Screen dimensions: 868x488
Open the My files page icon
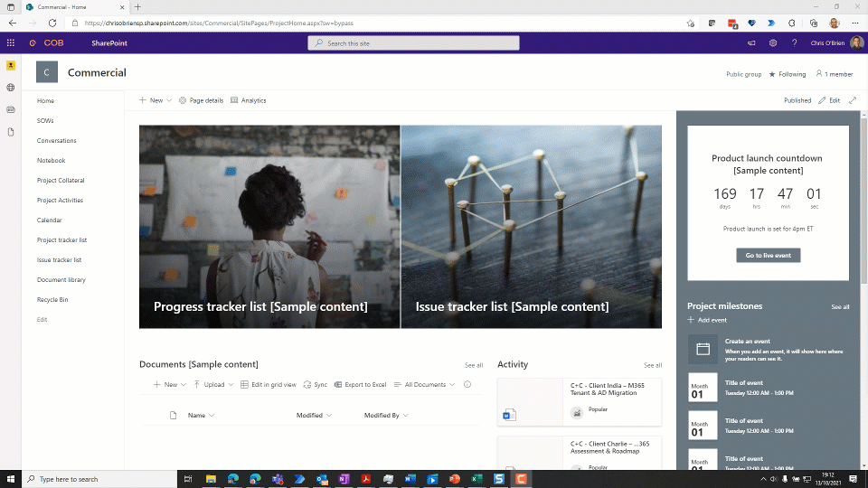11,132
